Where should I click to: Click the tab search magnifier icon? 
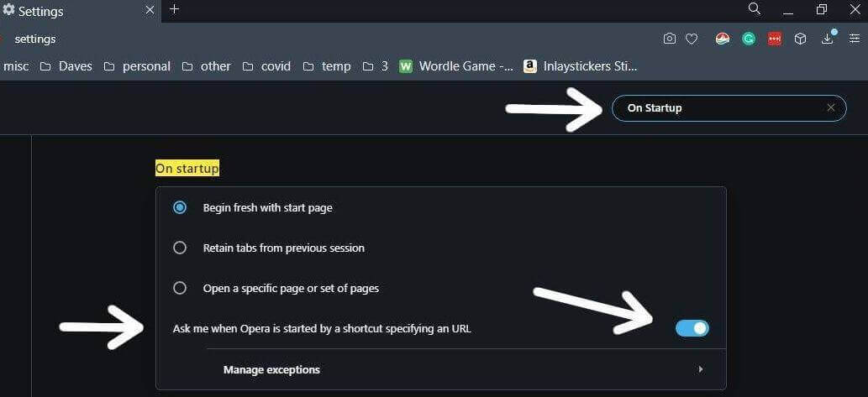coord(754,9)
